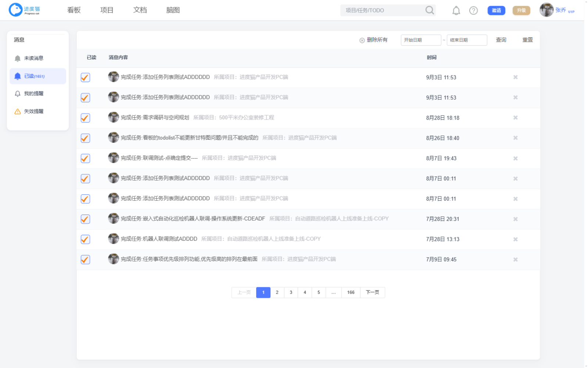Delete the 7月28日 13:13 message

[516, 239]
